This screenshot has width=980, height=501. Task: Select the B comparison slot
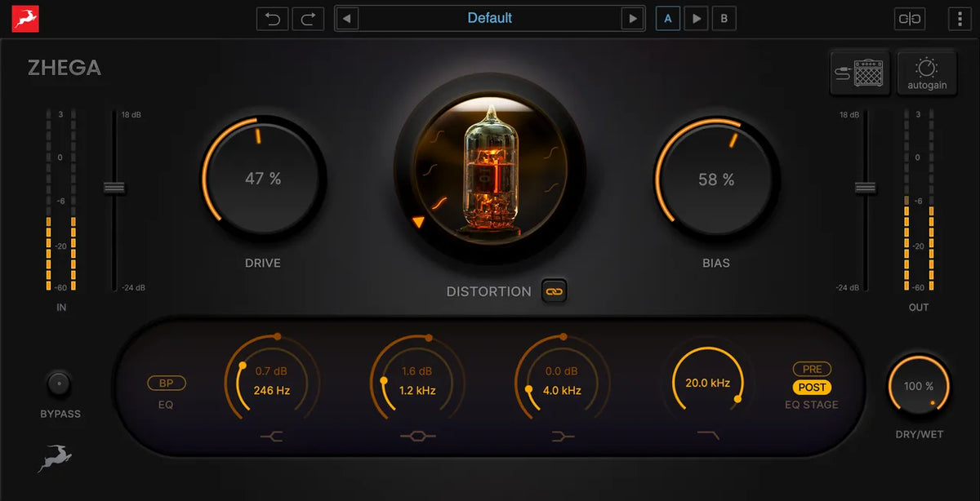724,18
